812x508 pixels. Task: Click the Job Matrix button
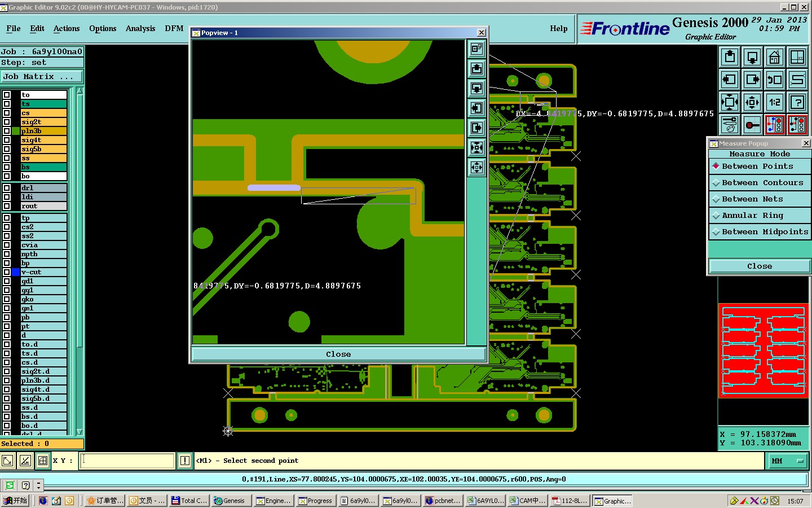point(42,77)
